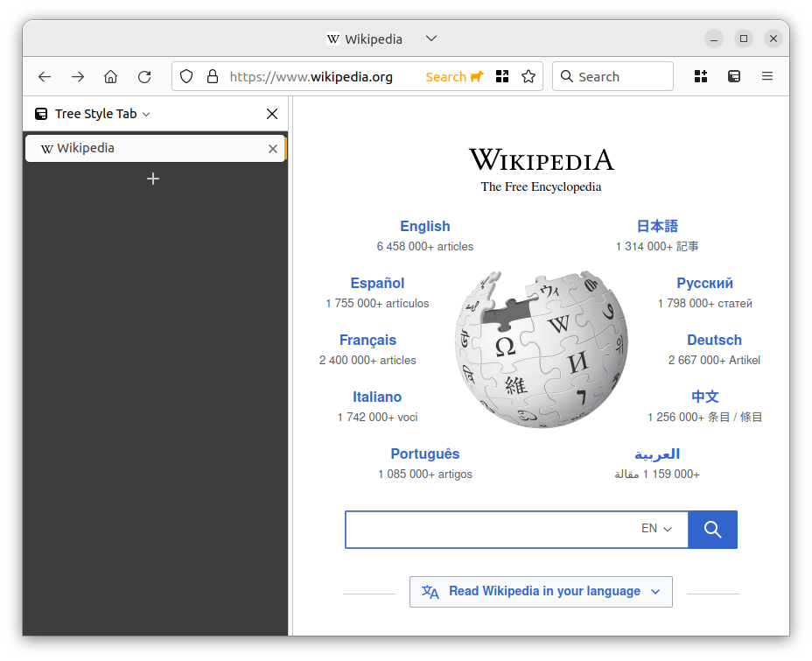The height and width of the screenshot is (661, 812).
Task: Open the Firefox home page
Action: pyautogui.click(x=111, y=77)
